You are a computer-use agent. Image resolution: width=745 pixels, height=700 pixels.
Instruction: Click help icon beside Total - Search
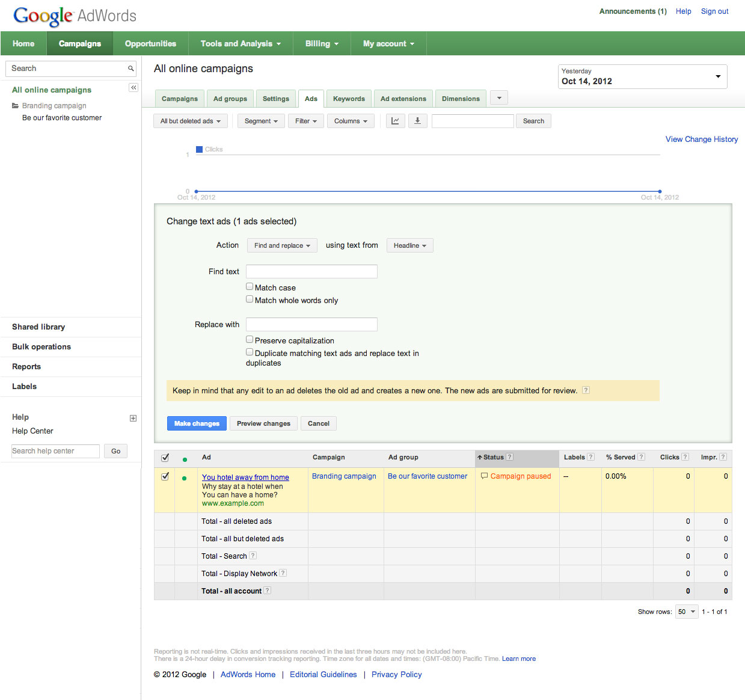[253, 556]
